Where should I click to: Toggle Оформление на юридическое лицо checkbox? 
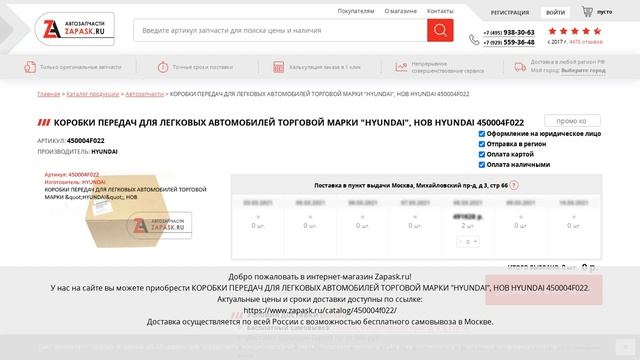click(x=482, y=133)
